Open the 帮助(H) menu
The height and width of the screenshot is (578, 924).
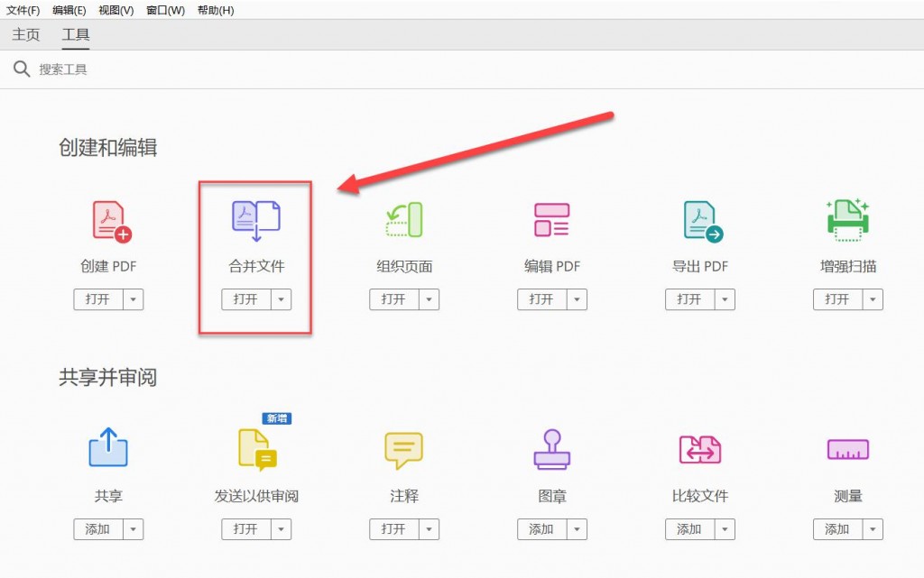(x=216, y=10)
